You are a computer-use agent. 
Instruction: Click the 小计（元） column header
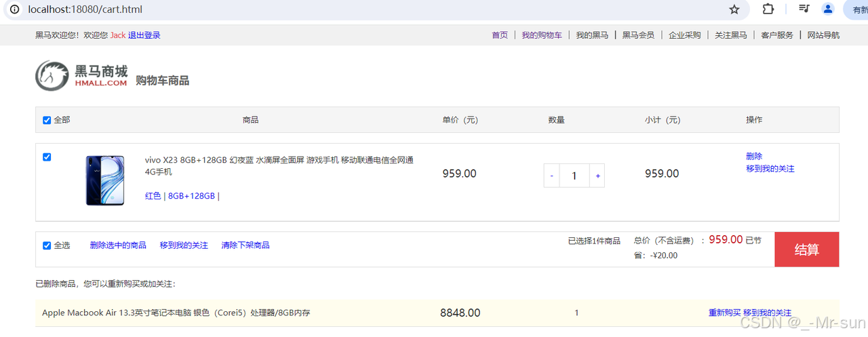pyautogui.click(x=663, y=120)
